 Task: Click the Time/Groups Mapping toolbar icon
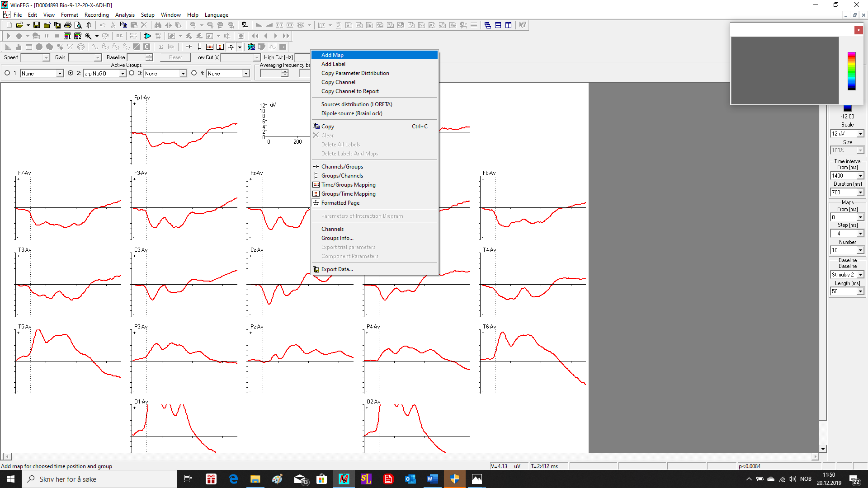point(210,47)
